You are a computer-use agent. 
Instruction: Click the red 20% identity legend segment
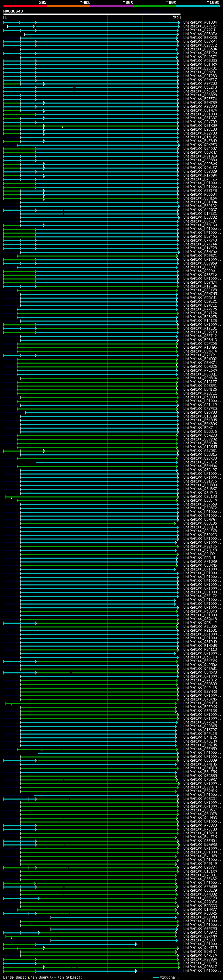(x=25, y=6)
